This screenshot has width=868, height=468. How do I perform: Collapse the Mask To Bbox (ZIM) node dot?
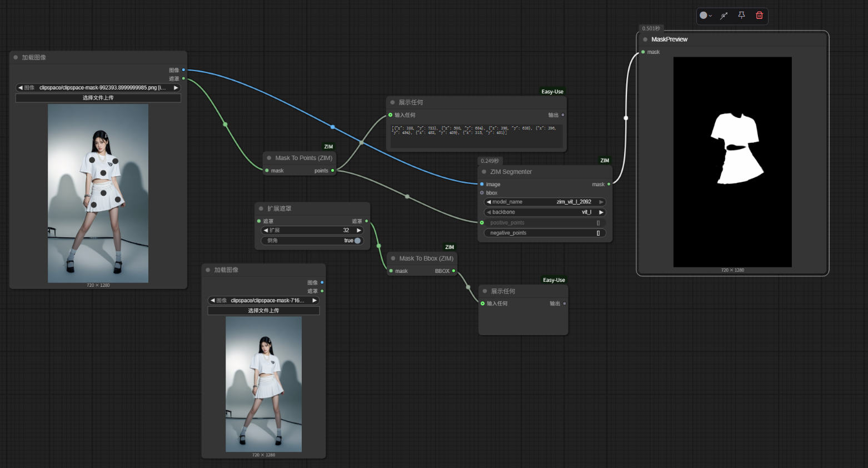[393, 258]
